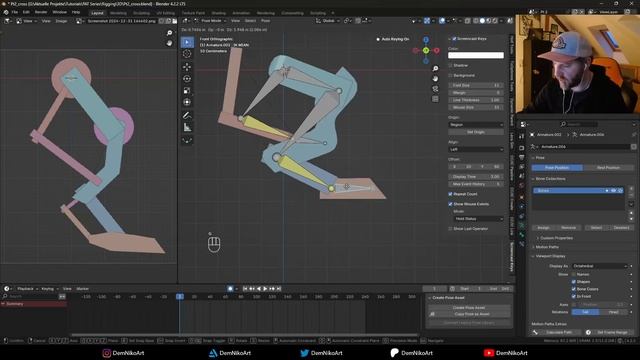Screen dimensions: 640x360
Task: Click the Pose Position button
Action: 557,168
